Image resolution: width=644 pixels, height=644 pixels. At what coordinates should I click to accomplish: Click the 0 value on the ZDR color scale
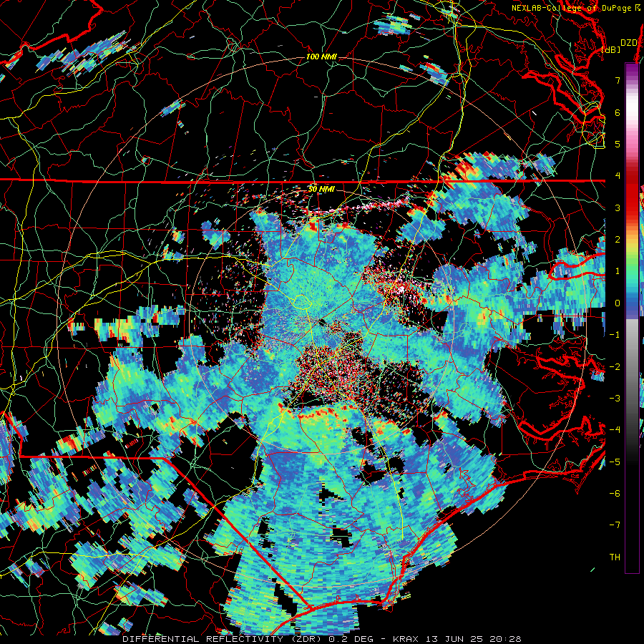point(618,303)
